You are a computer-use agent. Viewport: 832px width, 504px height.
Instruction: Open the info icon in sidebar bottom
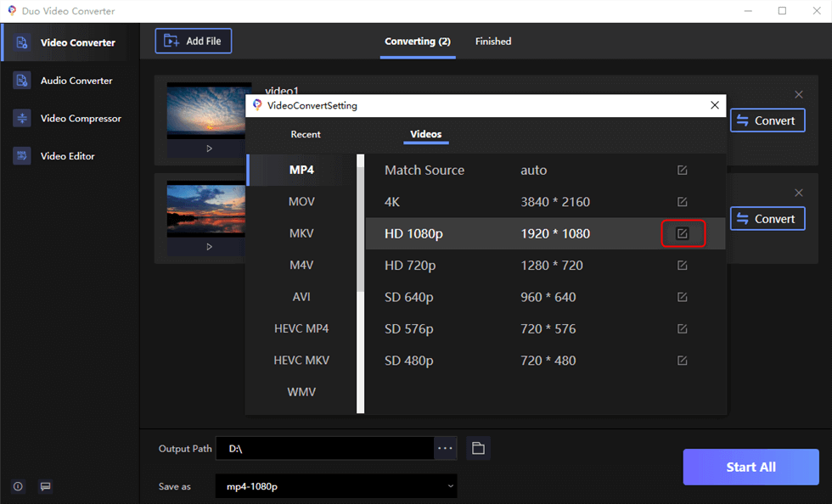point(18,486)
